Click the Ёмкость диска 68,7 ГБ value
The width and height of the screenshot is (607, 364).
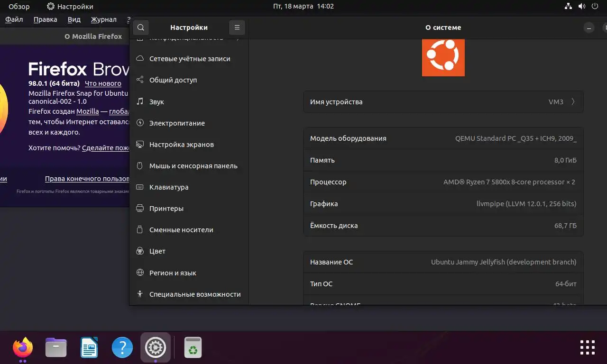click(x=565, y=226)
